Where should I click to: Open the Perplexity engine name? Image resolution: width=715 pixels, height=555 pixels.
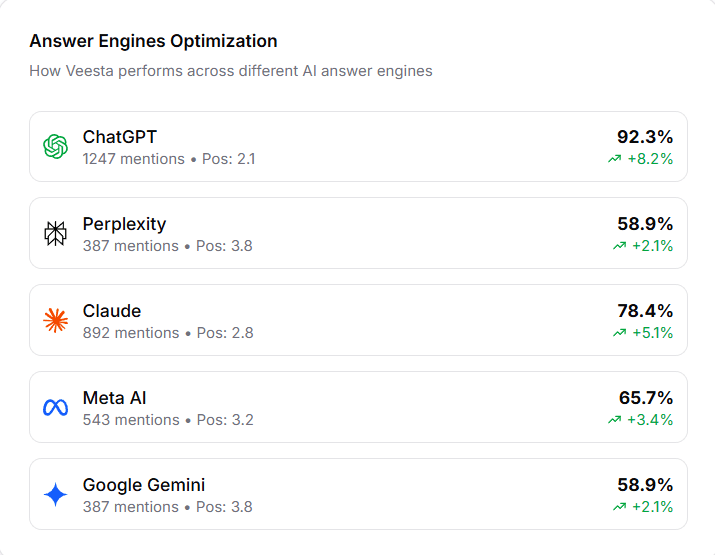tap(125, 224)
